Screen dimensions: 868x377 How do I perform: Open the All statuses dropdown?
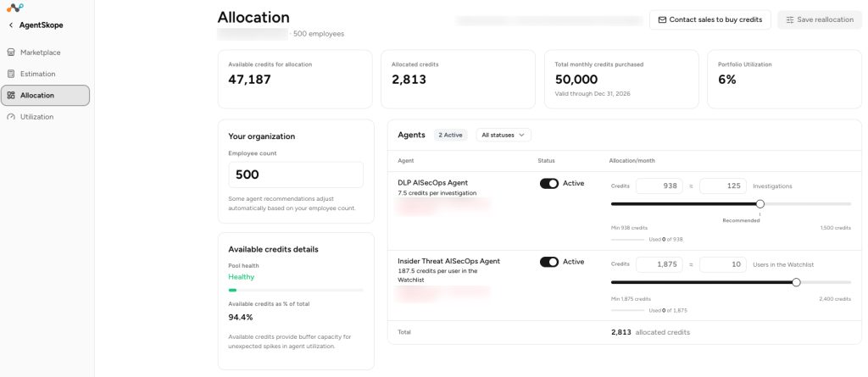coord(504,135)
